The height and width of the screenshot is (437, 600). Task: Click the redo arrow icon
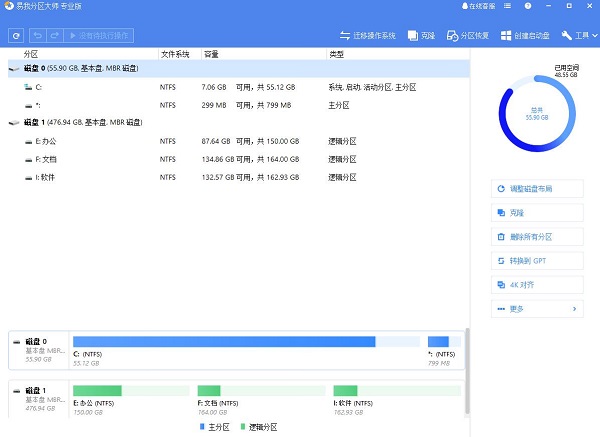[x=55, y=36]
